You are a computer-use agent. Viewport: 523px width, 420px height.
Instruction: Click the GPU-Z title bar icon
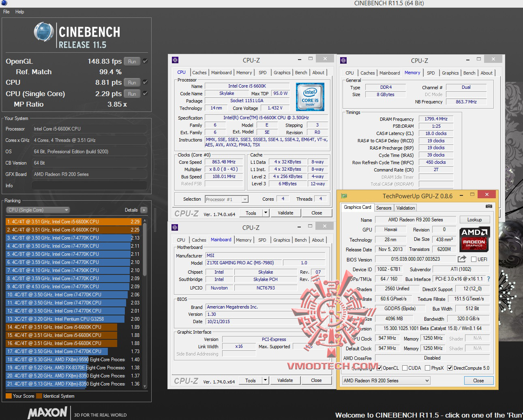[344, 196]
